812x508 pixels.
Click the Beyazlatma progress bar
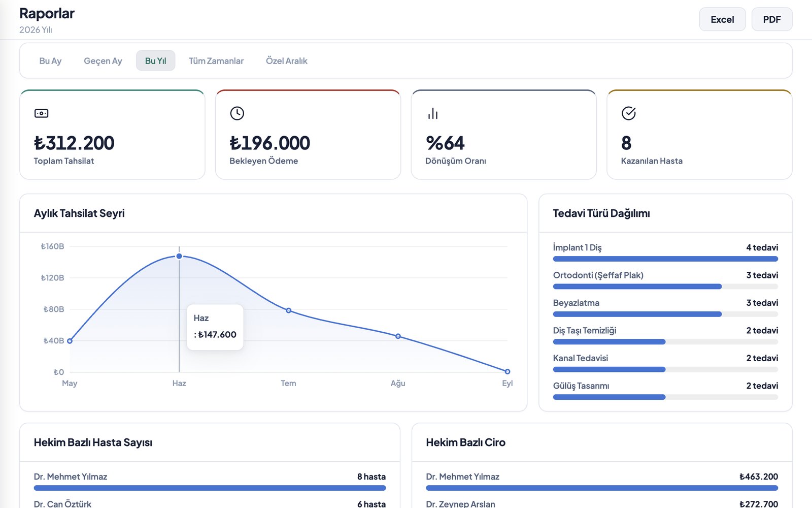[665, 314]
